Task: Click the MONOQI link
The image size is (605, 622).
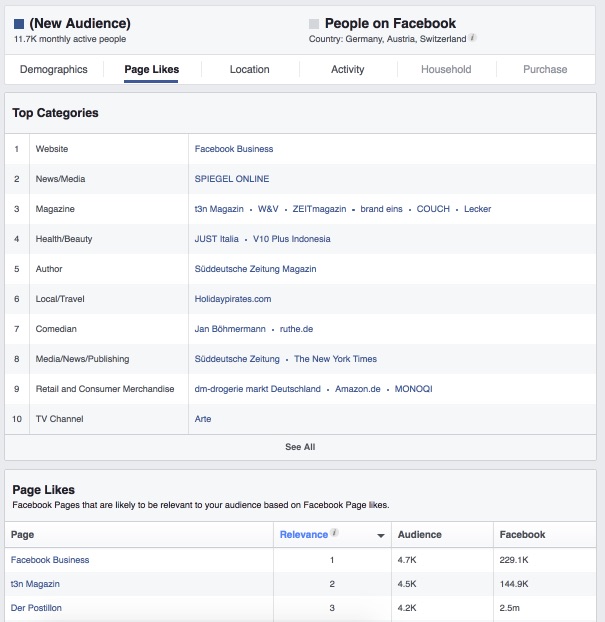Action: [x=413, y=389]
